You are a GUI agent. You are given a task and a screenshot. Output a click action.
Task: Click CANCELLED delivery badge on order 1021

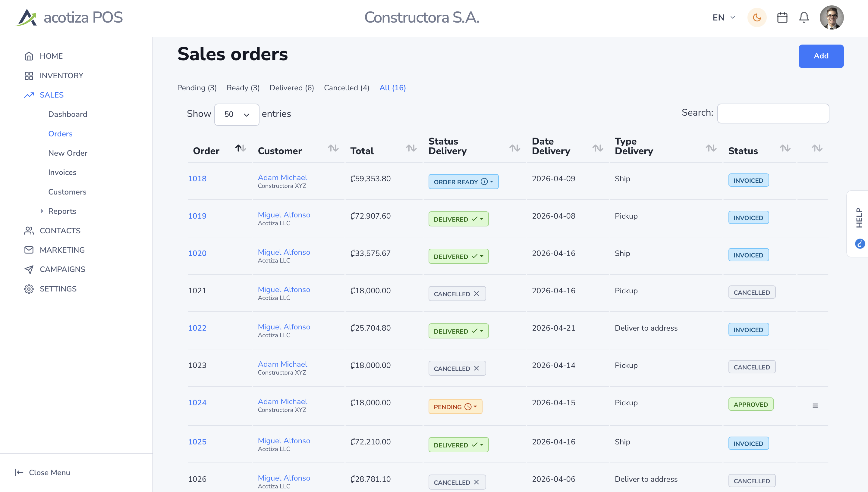click(457, 294)
